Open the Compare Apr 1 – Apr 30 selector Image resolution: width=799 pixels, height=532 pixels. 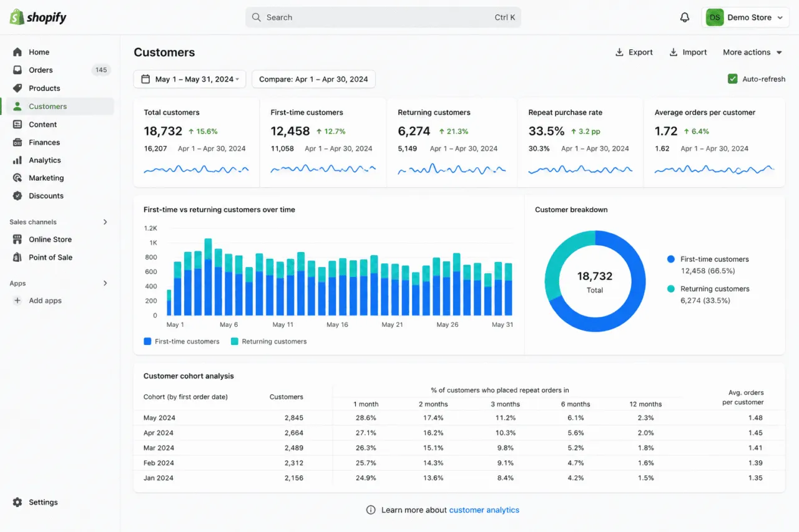point(313,79)
